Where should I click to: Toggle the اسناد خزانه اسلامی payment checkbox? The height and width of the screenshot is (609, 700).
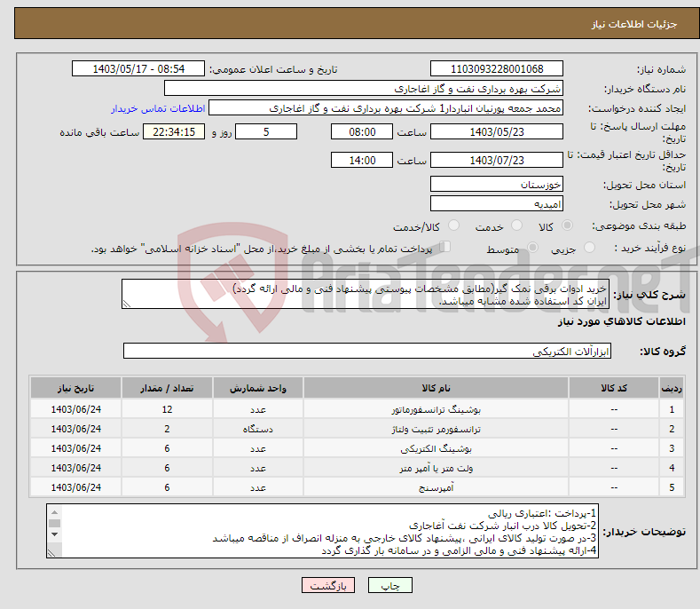coord(445,247)
